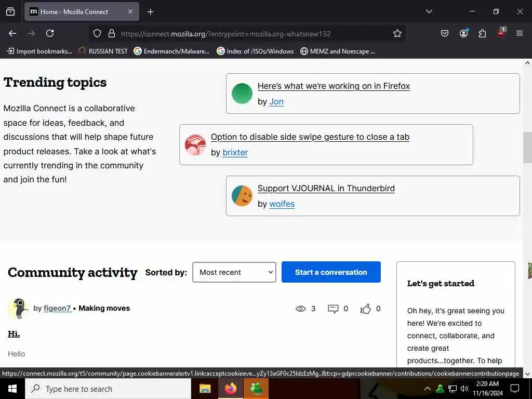
Task: Click woifes's smiley avatar
Action: coord(242,196)
